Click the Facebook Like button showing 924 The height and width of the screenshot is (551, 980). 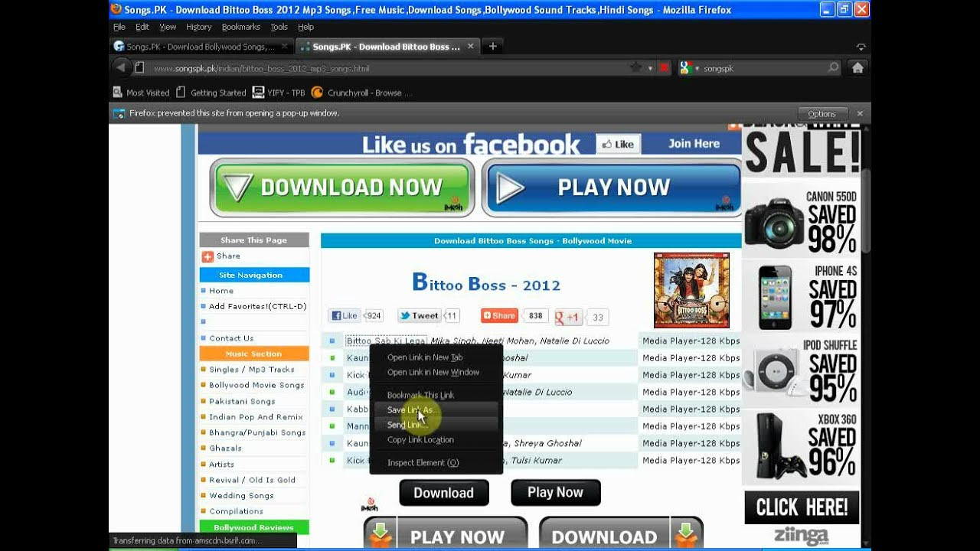pos(344,315)
